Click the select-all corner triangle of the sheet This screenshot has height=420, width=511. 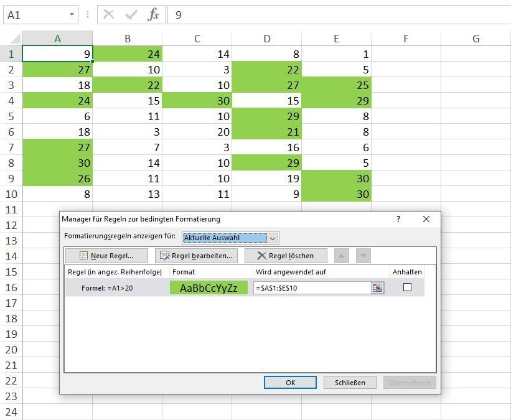point(16,39)
